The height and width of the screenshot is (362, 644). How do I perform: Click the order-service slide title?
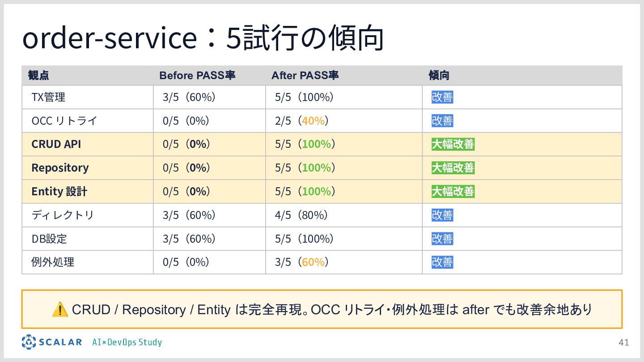pos(203,38)
